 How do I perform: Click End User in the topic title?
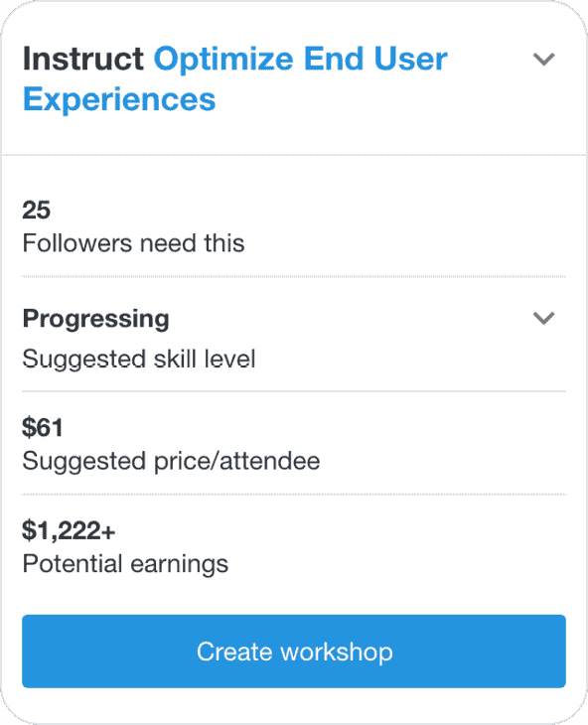point(375,59)
